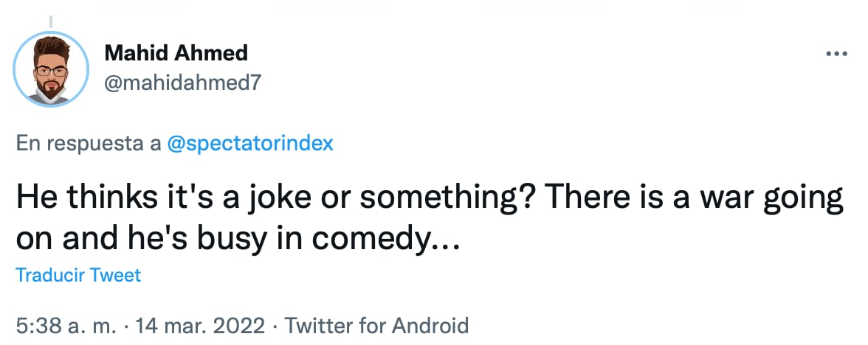Open the tweet's three-dot more options menu
Screen dimensions: 868x345
click(836, 54)
